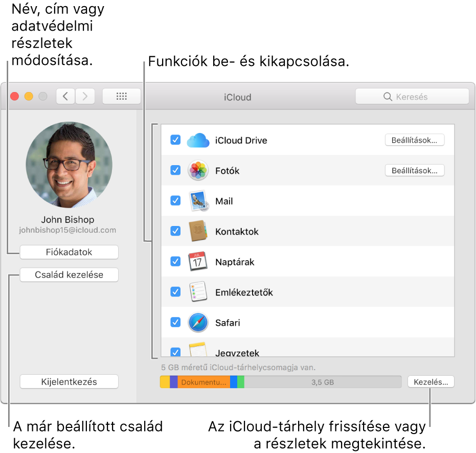The image size is (476, 453).
Task: Disable the Naptárak checkbox
Action: click(175, 261)
